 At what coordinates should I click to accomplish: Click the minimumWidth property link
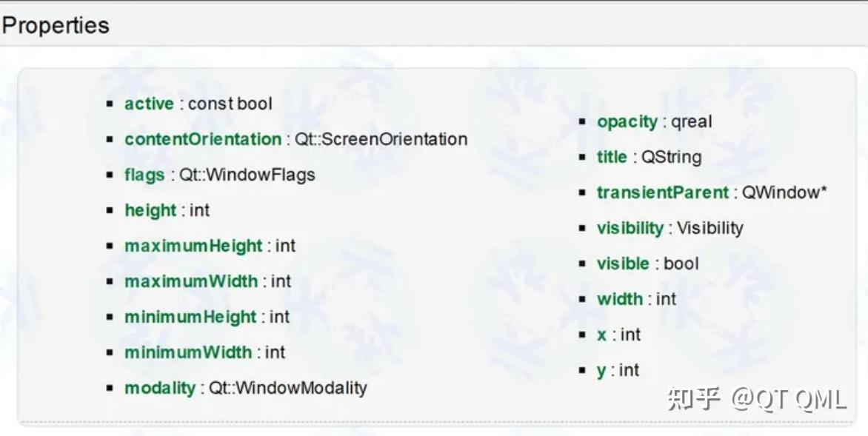(188, 352)
